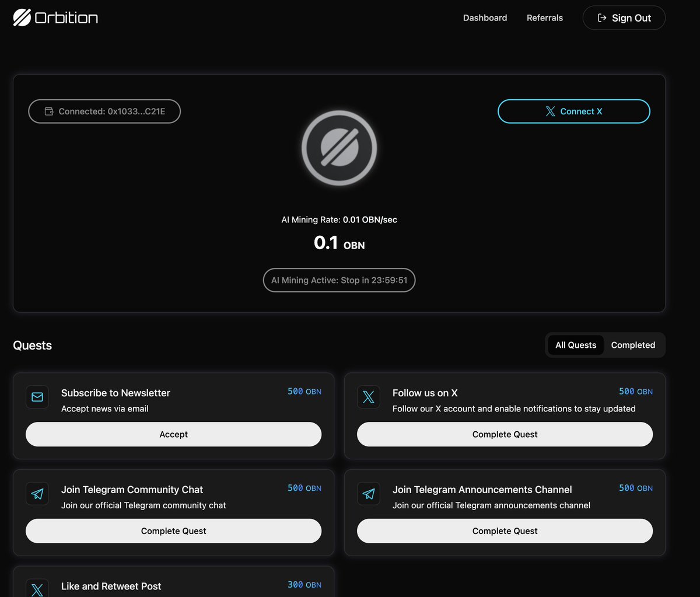Screen dimensions: 700x597
Task: Click Telegram icon on Announcements Channel quest
Action: 369,494
